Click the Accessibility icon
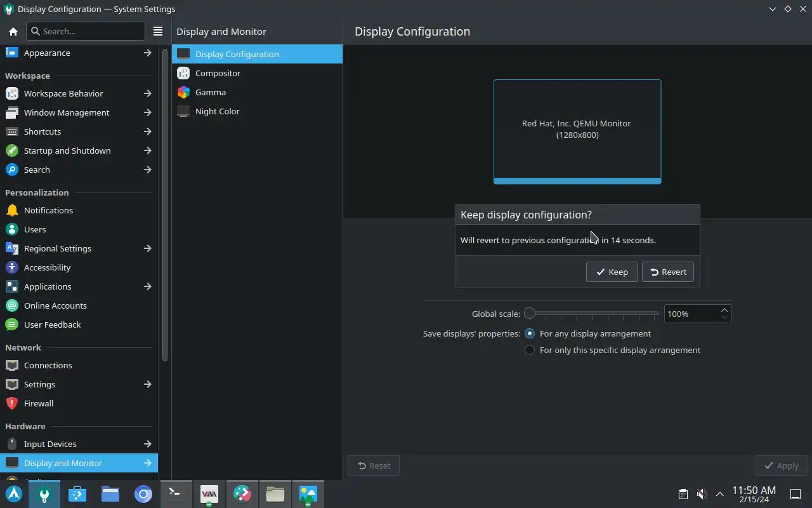 [11, 267]
